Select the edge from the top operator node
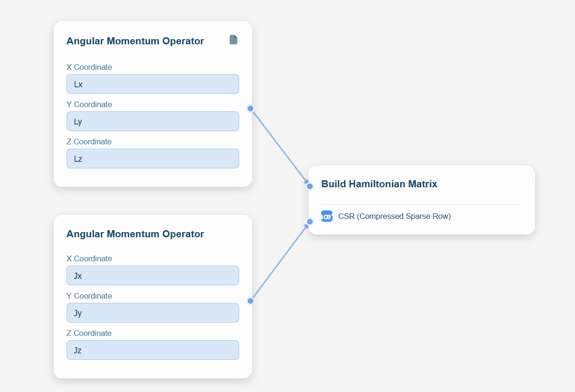575x392 pixels. [279, 146]
